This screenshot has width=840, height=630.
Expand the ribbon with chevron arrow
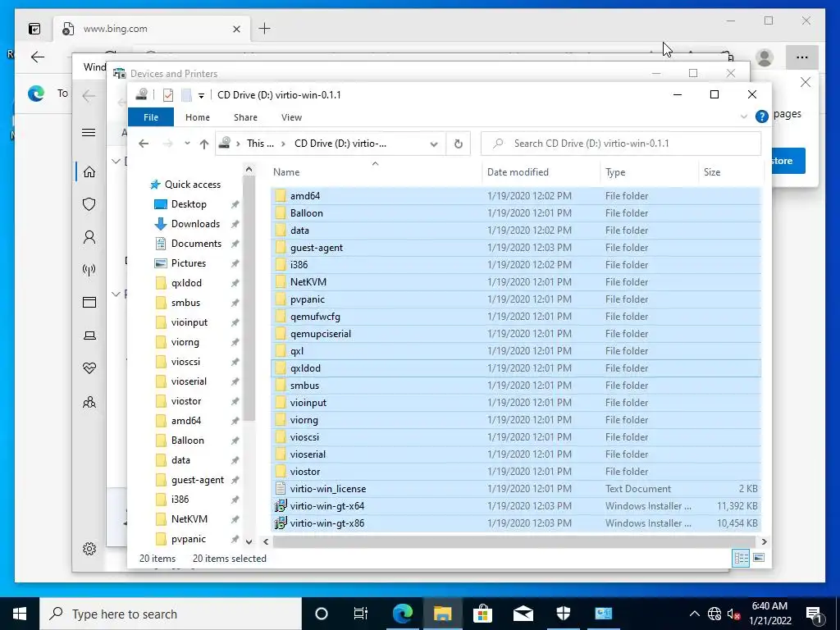(743, 116)
